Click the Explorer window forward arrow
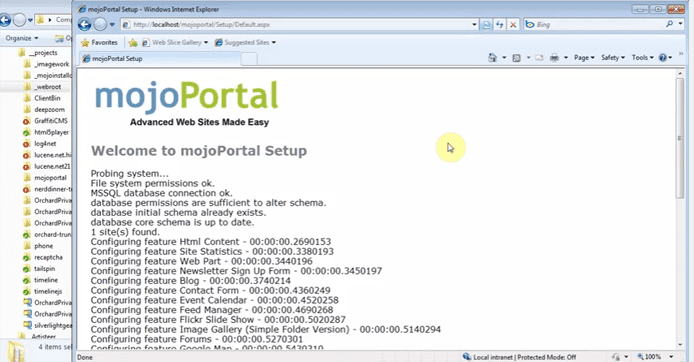 click(19, 20)
